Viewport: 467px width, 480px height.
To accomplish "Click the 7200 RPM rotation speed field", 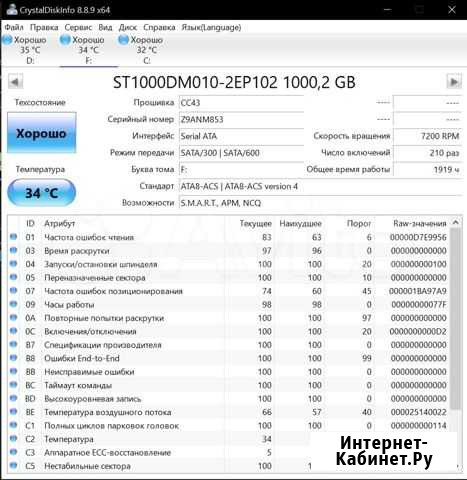I will click(428, 136).
